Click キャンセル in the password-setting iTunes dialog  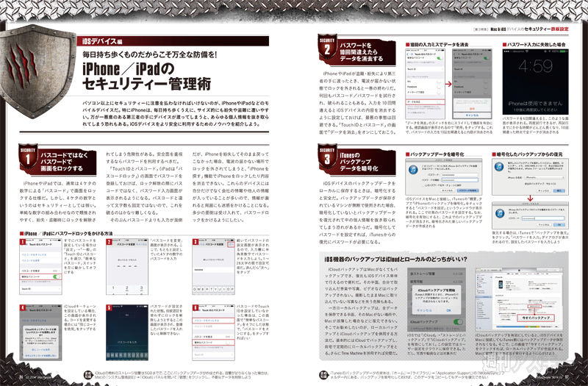pos(447,190)
